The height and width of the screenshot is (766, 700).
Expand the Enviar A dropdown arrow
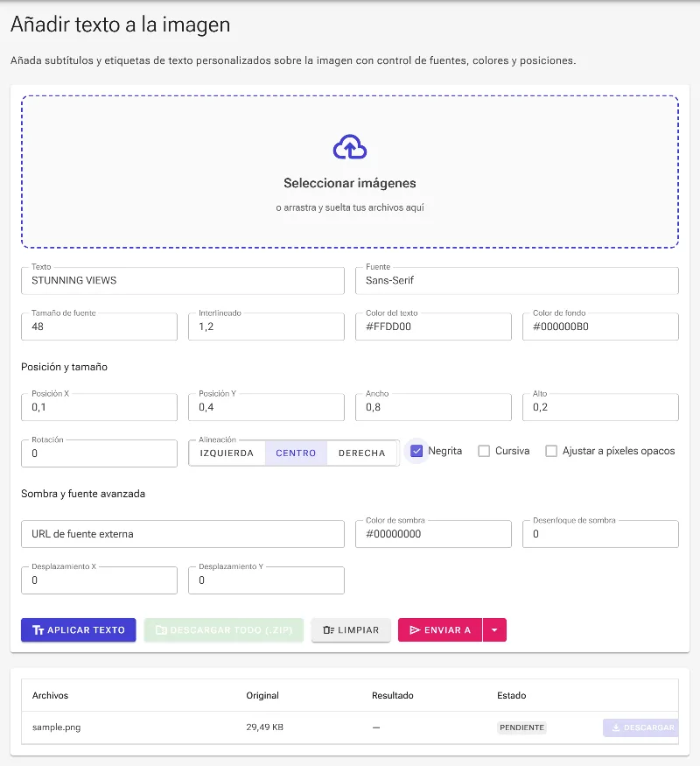coord(494,630)
